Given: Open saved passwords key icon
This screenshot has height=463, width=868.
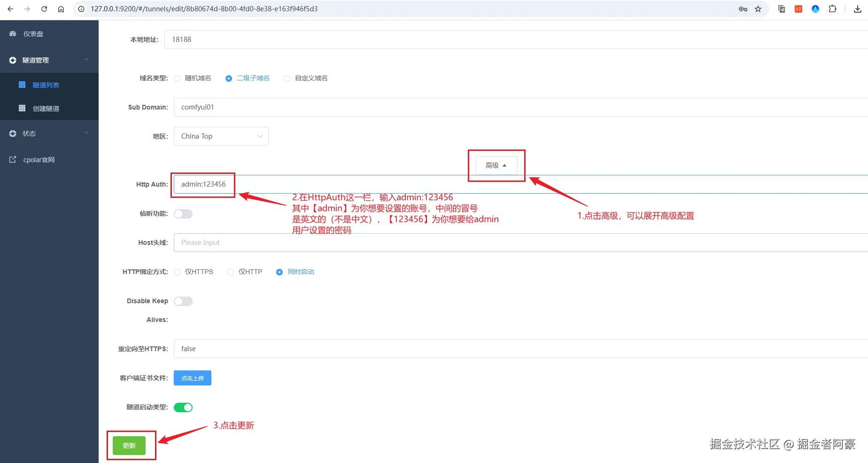Looking at the screenshot, I should pos(743,9).
